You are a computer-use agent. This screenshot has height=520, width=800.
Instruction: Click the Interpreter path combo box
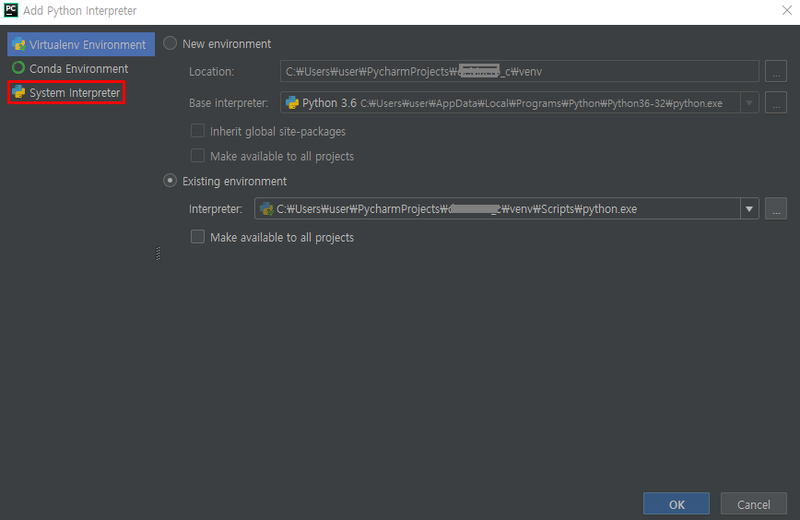coord(506,208)
